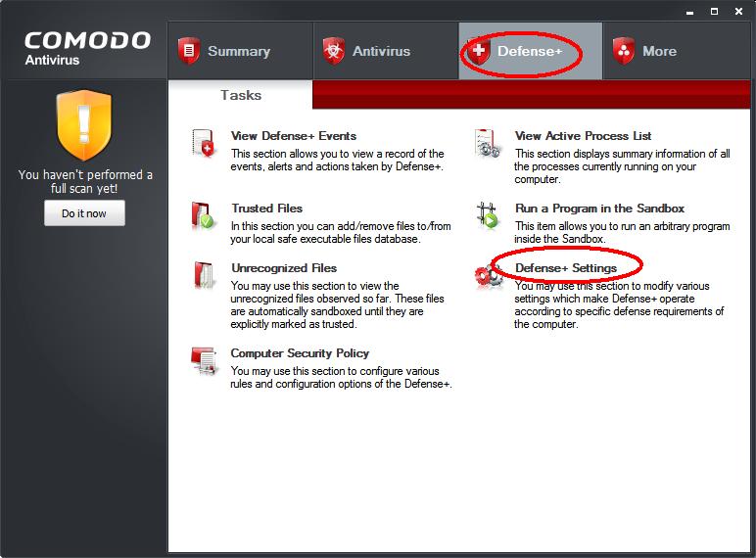This screenshot has width=756, height=558.
Task: Open the View Defense+ Events link
Action: (x=293, y=136)
